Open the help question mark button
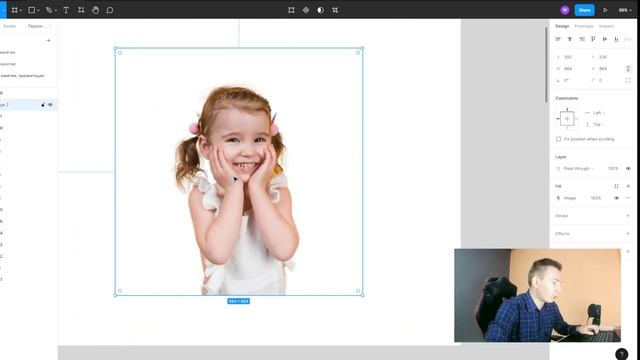640x360 pixels. pos(621,354)
